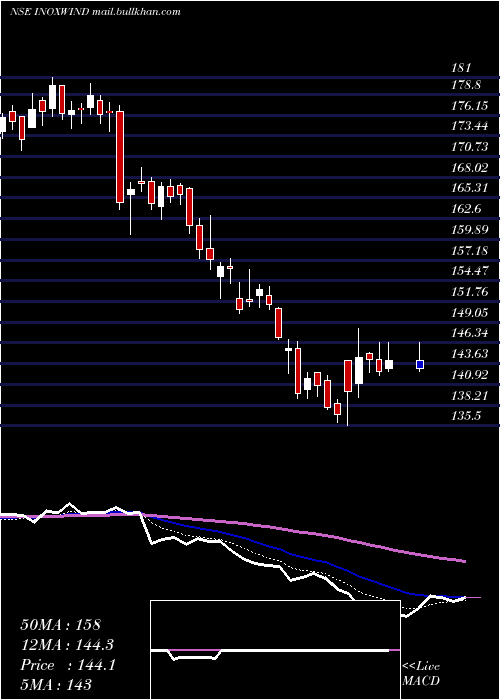Click the 168.02 price axis label
Viewport: 500px width, 700px height.
[469, 168]
